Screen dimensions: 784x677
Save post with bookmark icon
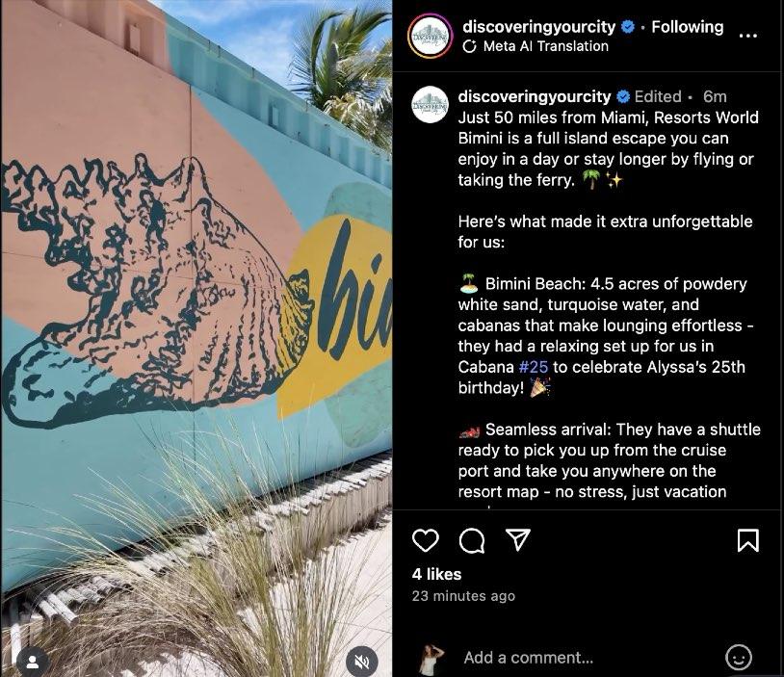(x=748, y=540)
